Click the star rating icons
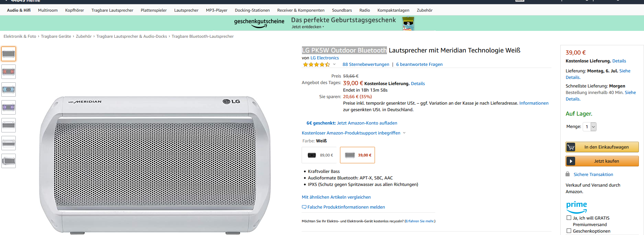This screenshot has width=644, height=235. (316, 64)
